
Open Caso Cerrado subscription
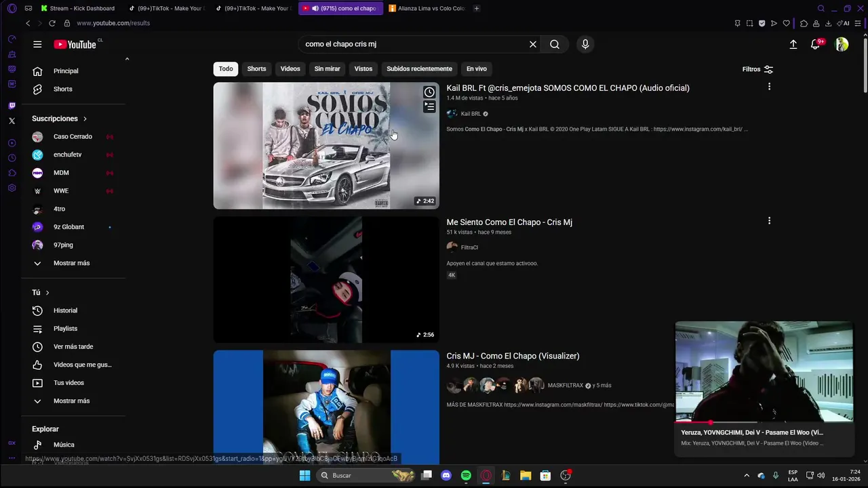[73, 136]
